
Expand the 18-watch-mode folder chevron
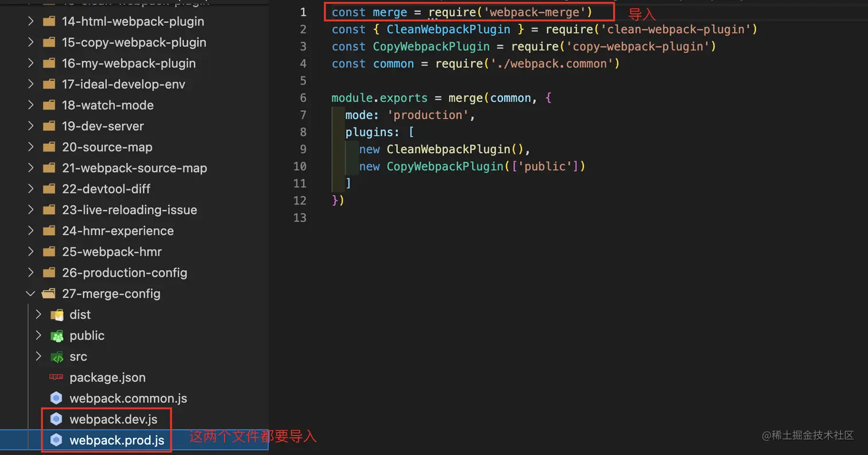click(x=30, y=105)
